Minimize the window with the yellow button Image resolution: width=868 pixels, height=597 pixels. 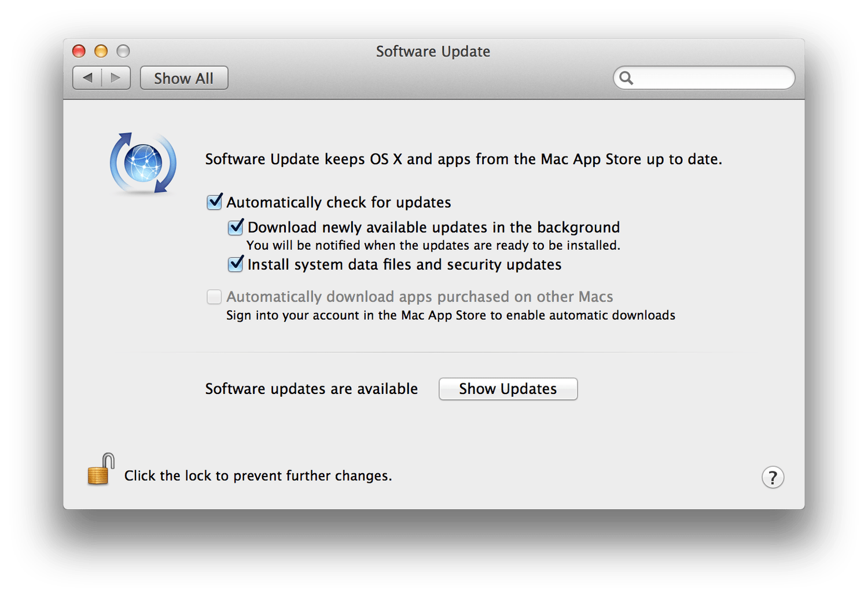[101, 51]
